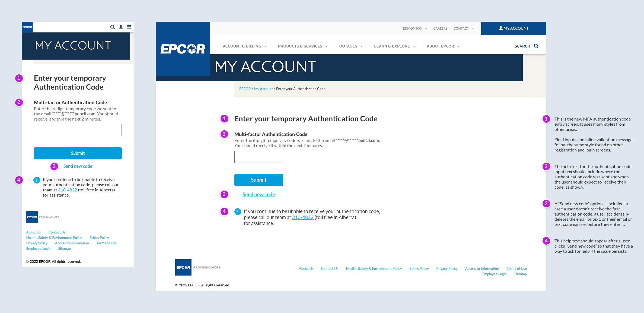Open About Us in desktop footer
Screen dimensions: 644x313
[306, 268]
